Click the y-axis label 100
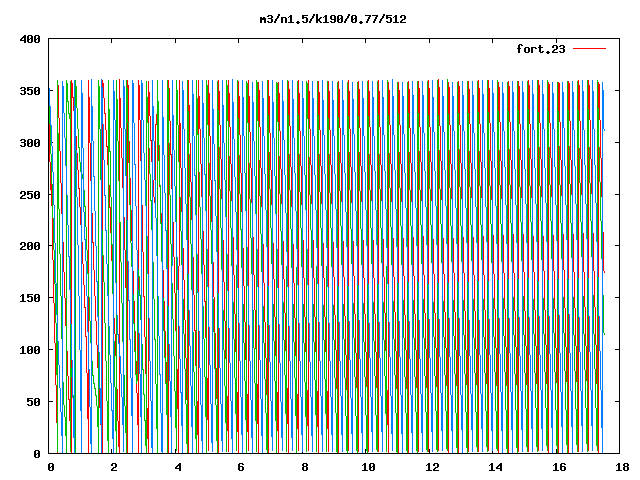 point(30,350)
